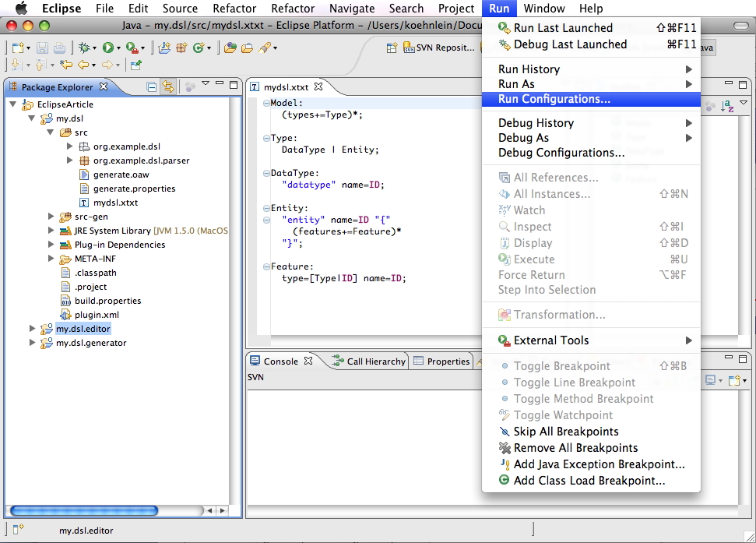Select the mydsl.xtxt editor tab
Screen dimensions: 756x543
click(286, 86)
